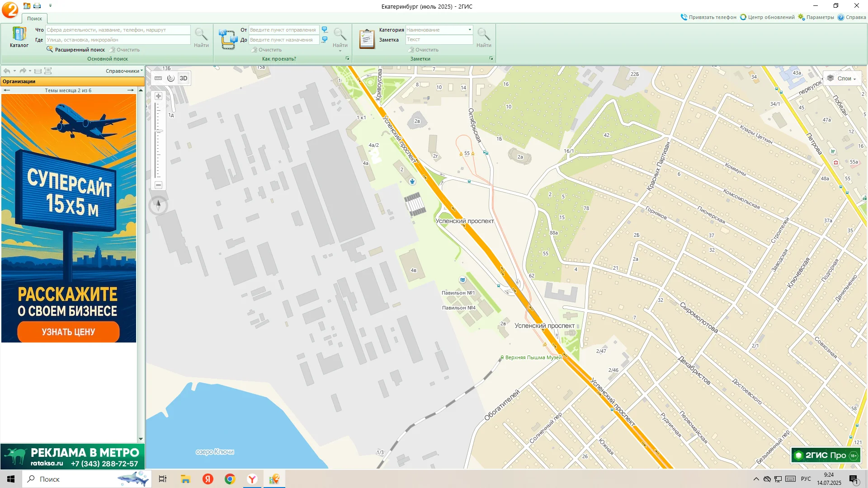The width and height of the screenshot is (868, 488).
Task: Open the 2GIS orange application menu button
Action: coord(10,9)
